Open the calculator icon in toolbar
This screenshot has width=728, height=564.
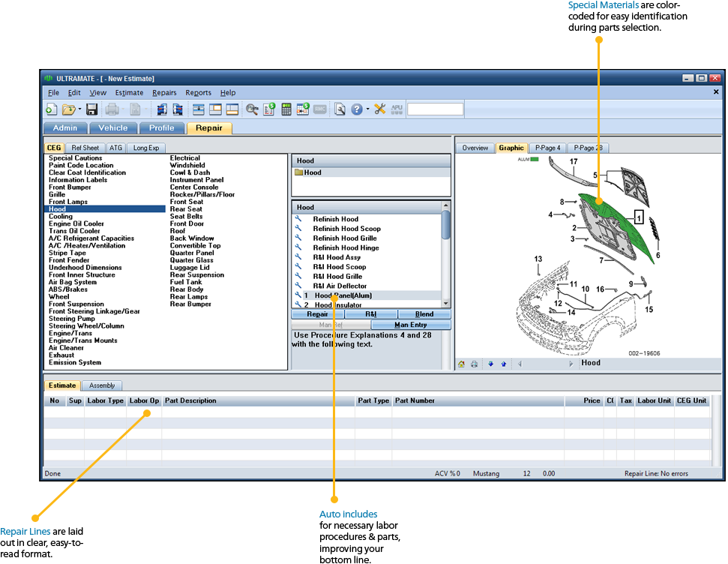point(286,109)
